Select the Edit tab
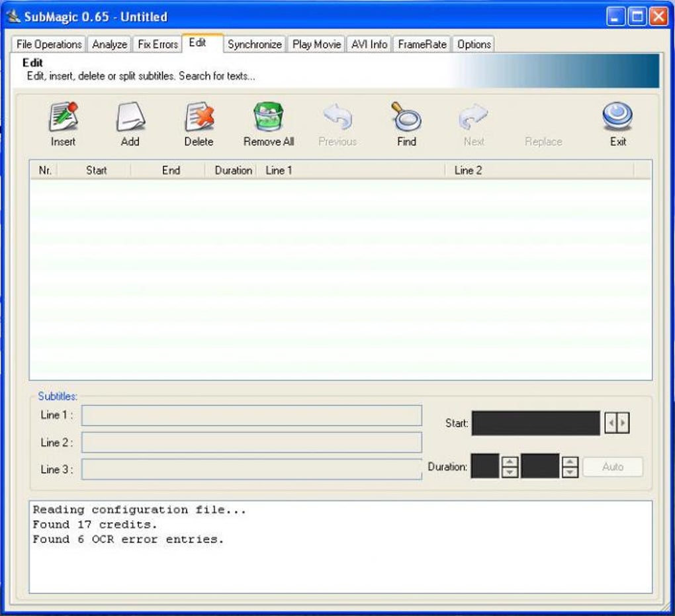The image size is (675, 616). coord(202,42)
